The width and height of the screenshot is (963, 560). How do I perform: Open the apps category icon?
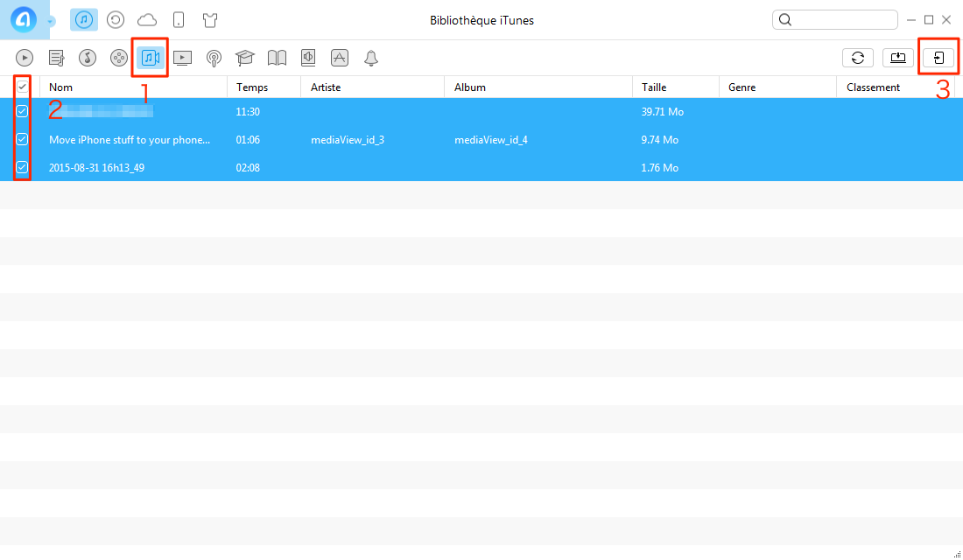340,58
